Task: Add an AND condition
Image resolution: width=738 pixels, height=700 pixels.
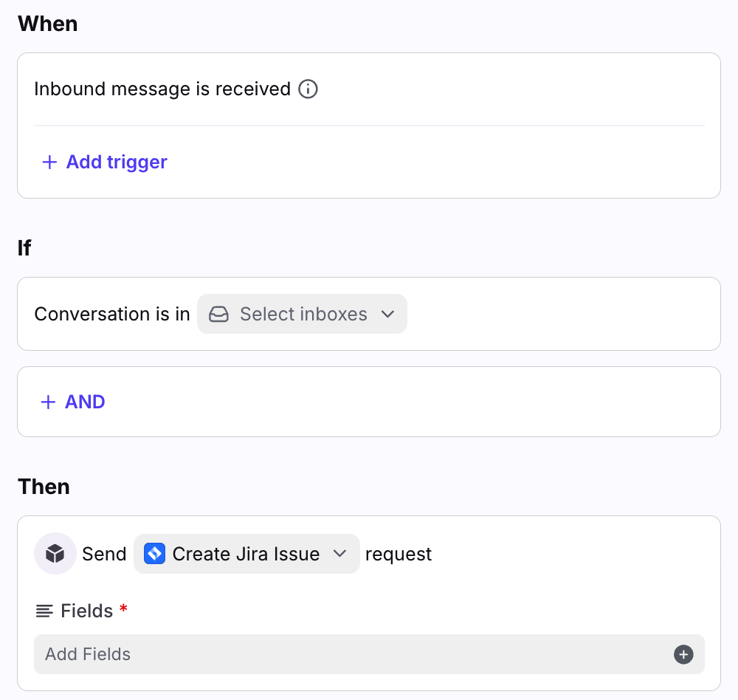Action: pos(85,402)
